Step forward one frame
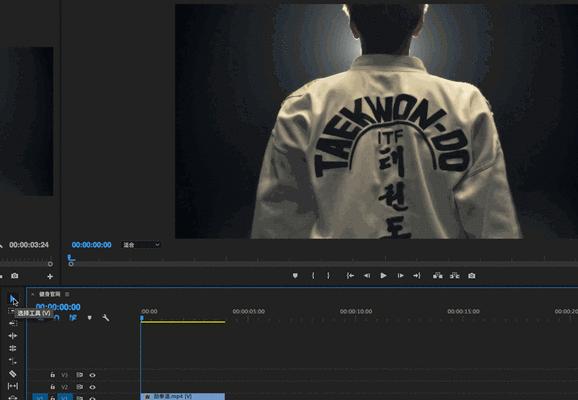The height and width of the screenshot is (400, 578). pos(400,275)
